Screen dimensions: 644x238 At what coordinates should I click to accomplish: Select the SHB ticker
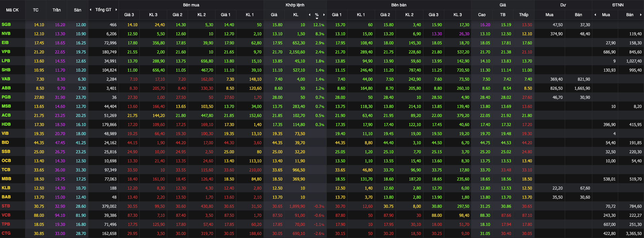tap(6, 70)
